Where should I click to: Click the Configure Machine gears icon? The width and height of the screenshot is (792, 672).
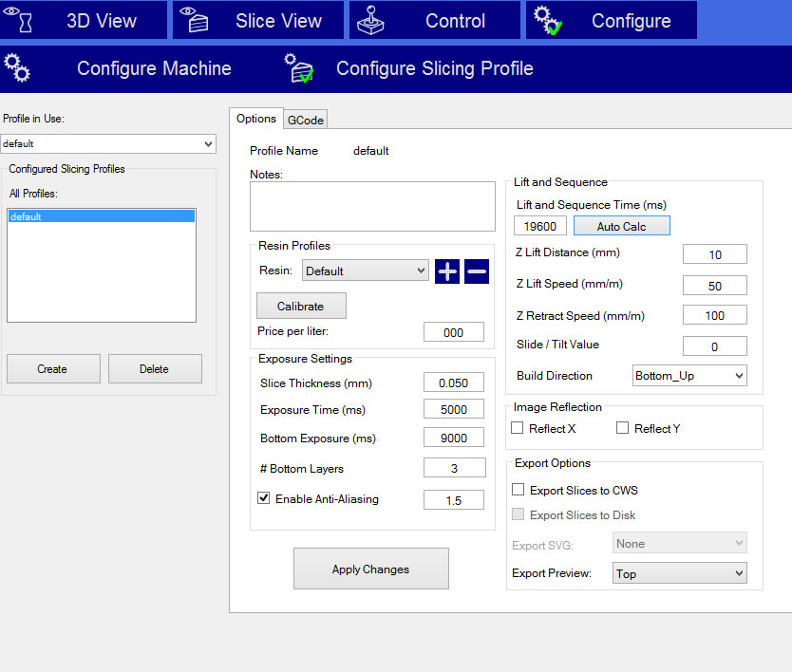point(17,68)
